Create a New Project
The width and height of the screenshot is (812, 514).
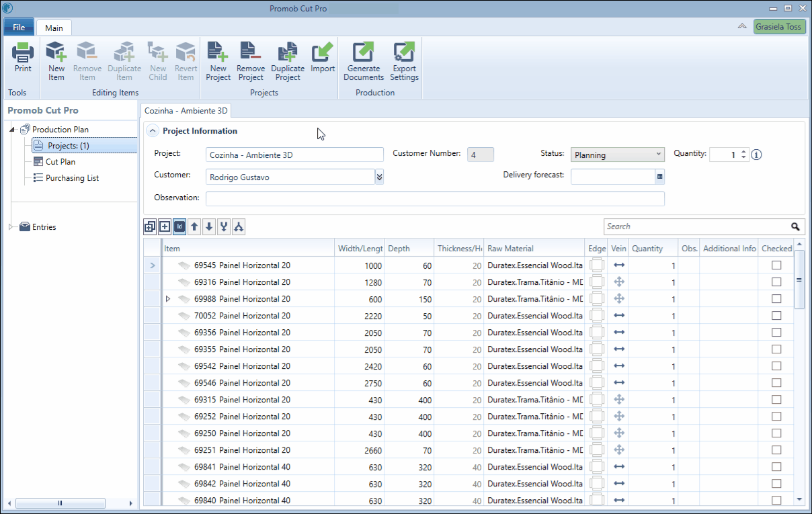click(218, 61)
